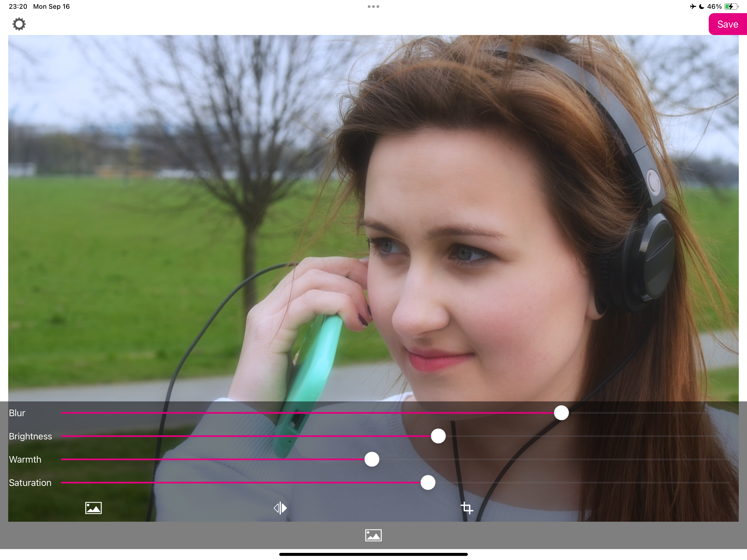Image resolution: width=747 pixels, height=560 pixels.
Task: Open photo picker in bottom gray bar
Action: coord(373,535)
